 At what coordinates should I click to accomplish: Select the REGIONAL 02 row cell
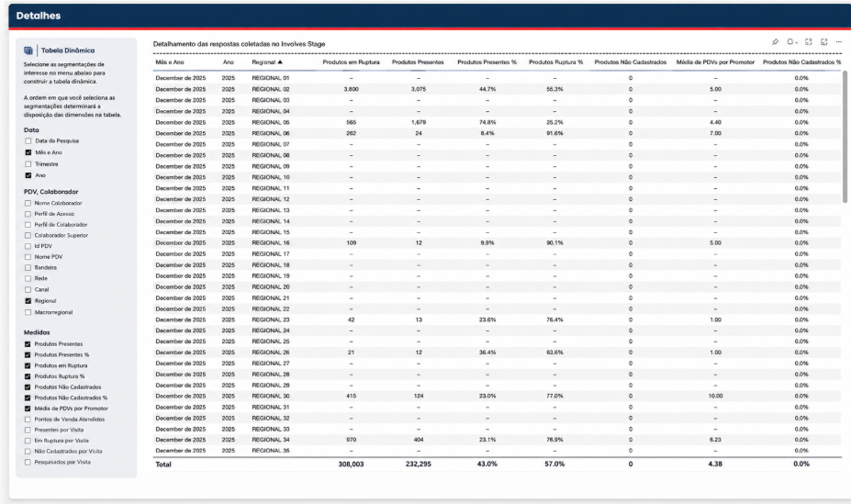coord(271,89)
